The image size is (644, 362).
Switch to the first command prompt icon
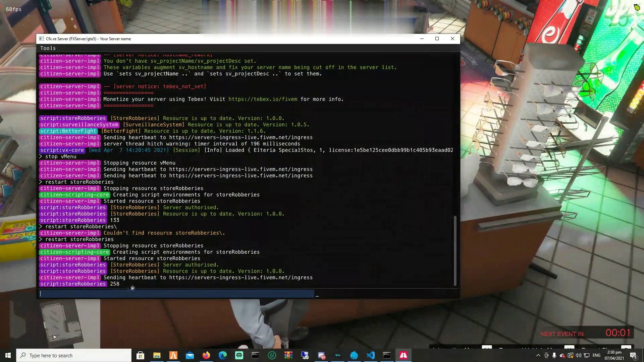pos(256,355)
